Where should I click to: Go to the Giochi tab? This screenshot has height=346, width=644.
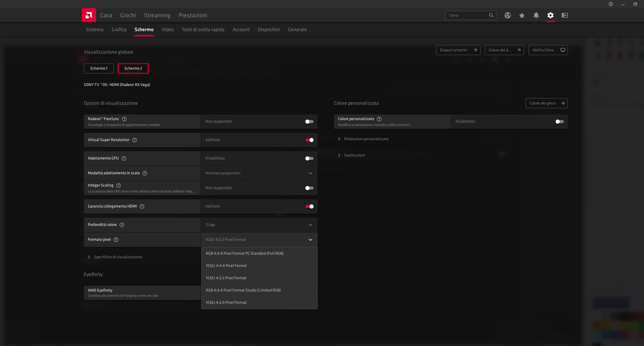pyautogui.click(x=128, y=15)
